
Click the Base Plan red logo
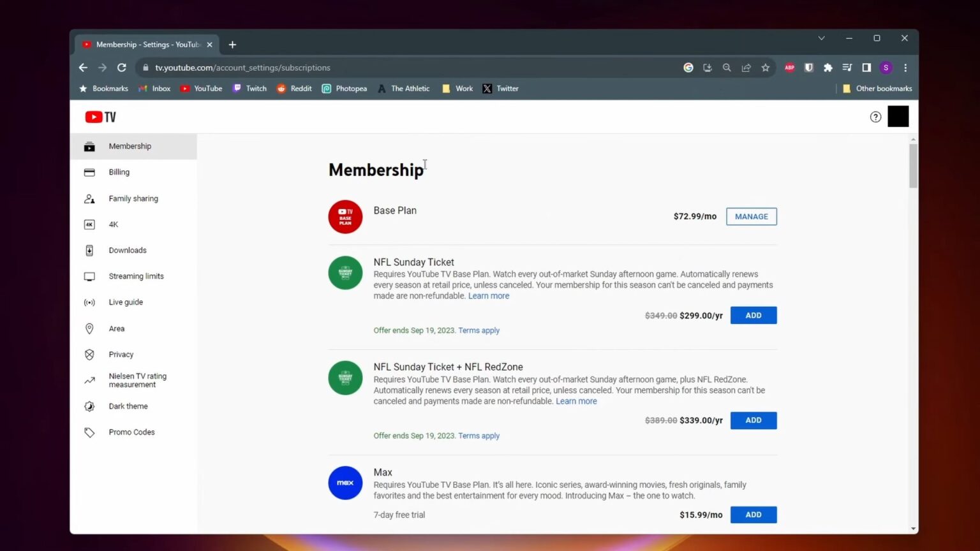tap(345, 217)
